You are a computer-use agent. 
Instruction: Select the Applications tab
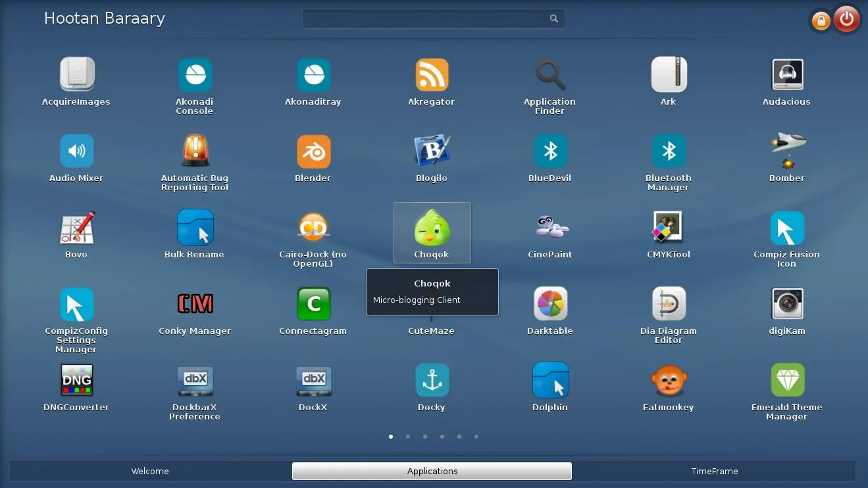tap(432, 471)
